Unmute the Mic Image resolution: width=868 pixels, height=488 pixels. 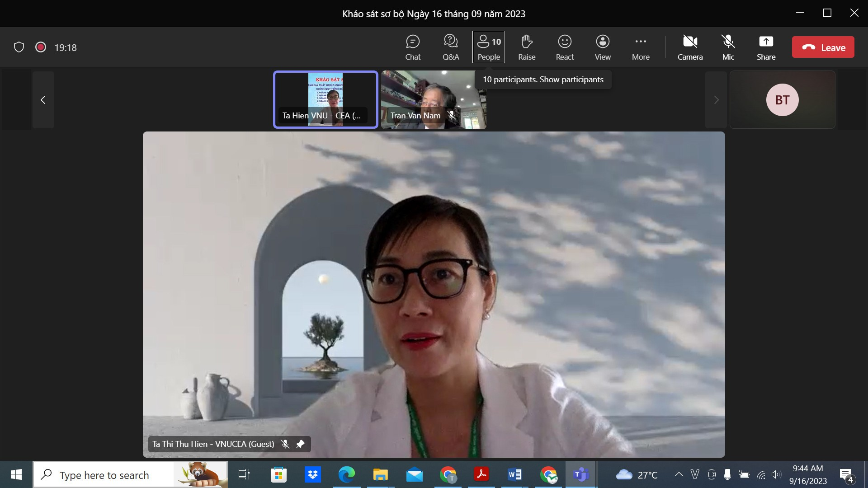click(x=728, y=47)
